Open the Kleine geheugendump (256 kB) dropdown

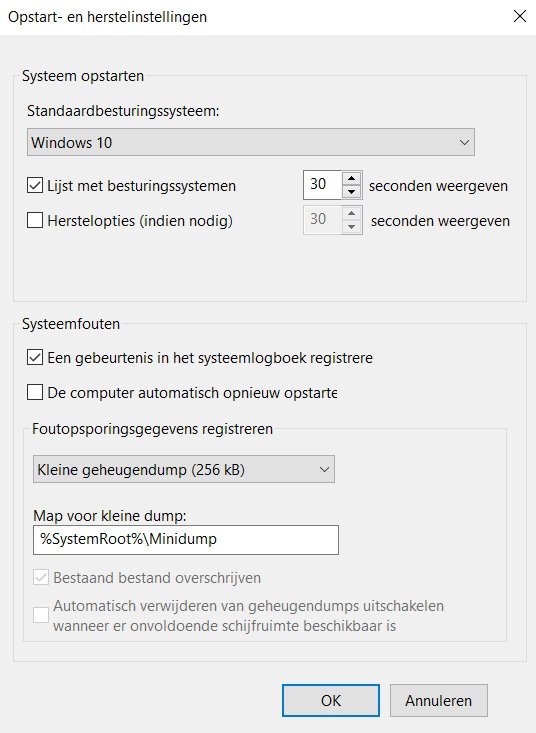(184, 469)
